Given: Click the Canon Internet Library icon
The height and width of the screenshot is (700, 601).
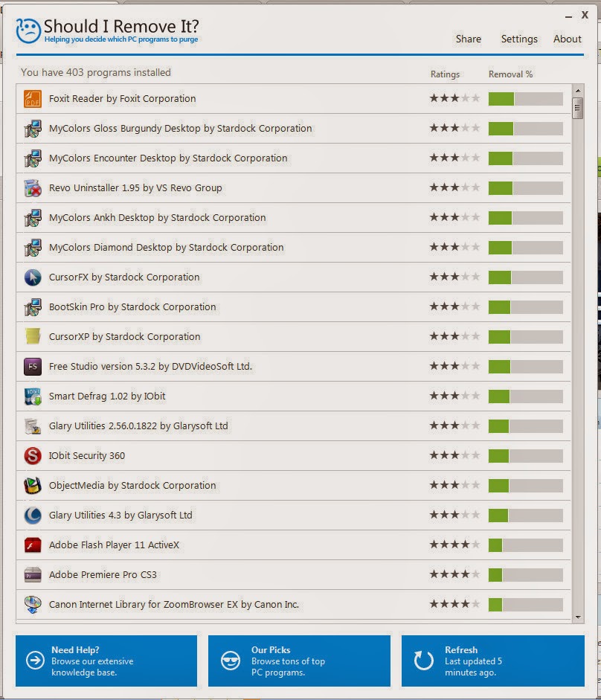Looking at the screenshot, I should point(33,605).
